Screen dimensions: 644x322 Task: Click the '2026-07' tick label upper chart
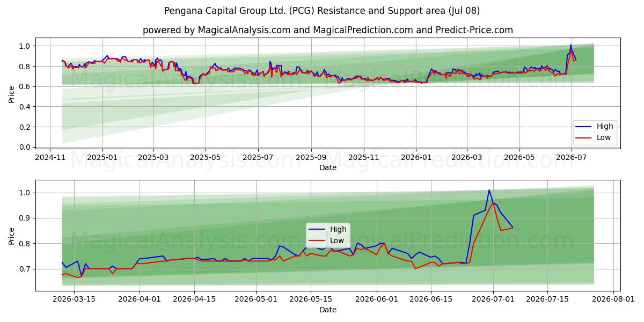(571, 157)
